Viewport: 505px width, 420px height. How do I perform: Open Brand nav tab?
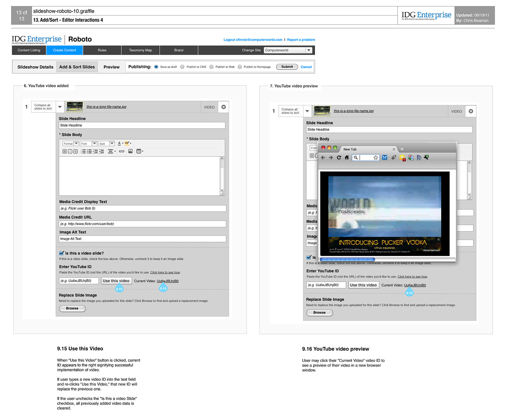tap(179, 50)
